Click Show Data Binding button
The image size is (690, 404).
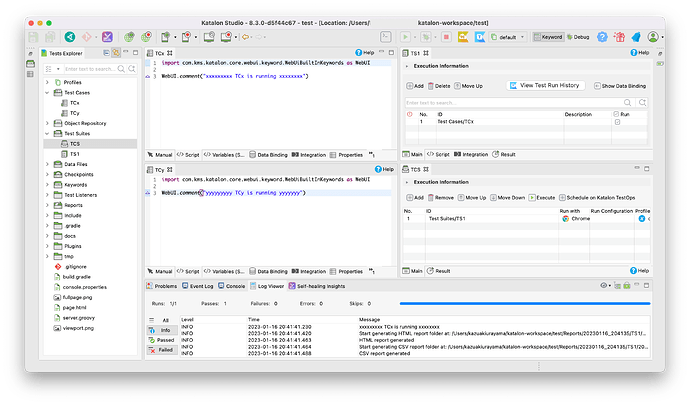pyautogui.click(x=620, y=86)
